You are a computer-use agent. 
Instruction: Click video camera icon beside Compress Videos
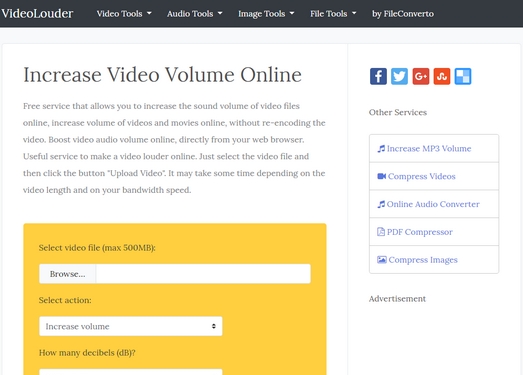tap(381, 176)
